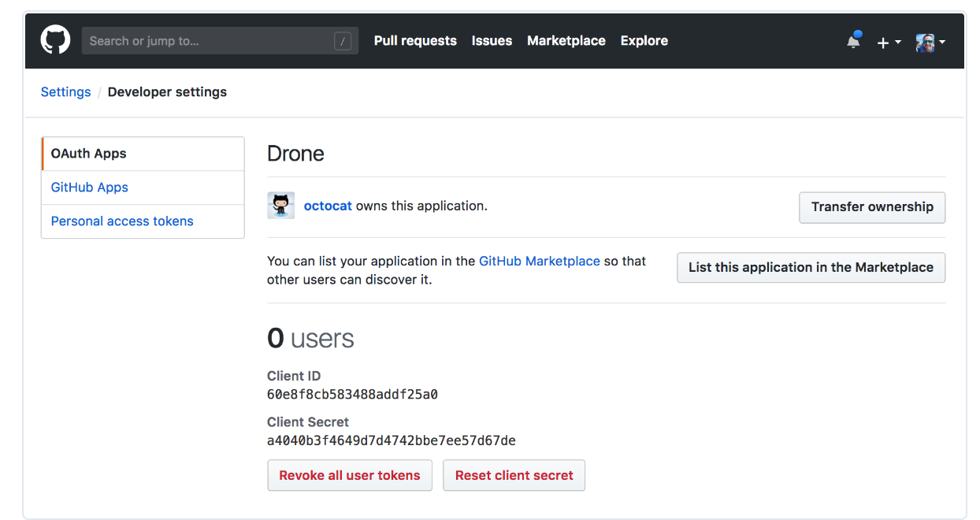Click the 0 users count

click(x=310, y=339)
